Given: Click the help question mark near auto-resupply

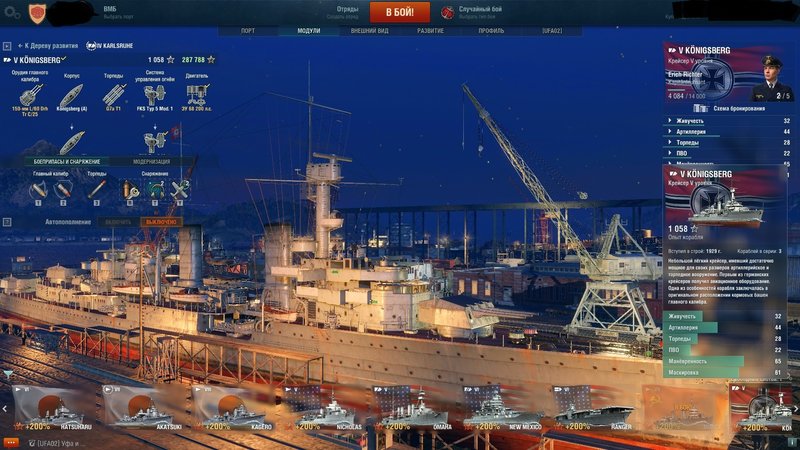Looking at the screenshot, I should [x=7, y=222].
